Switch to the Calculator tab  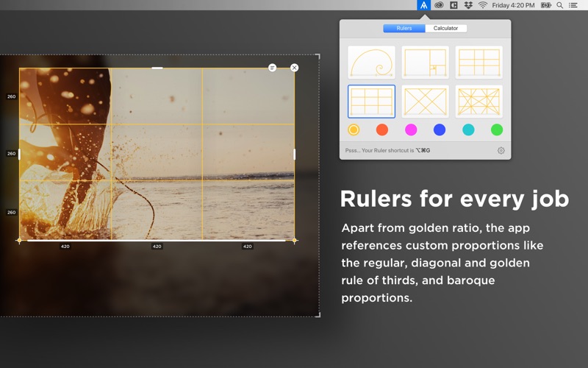pyautogui.click(x=445, y=28)
